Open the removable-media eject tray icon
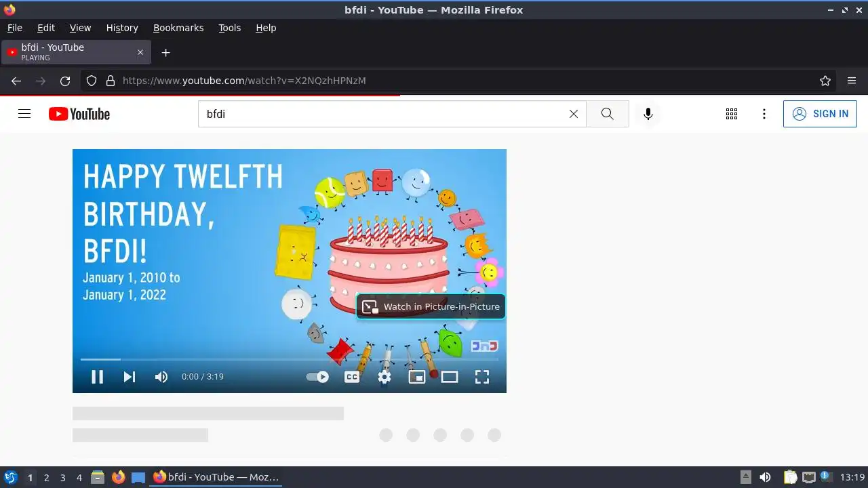The image size is (868, 488). click(x=745, y=477)
